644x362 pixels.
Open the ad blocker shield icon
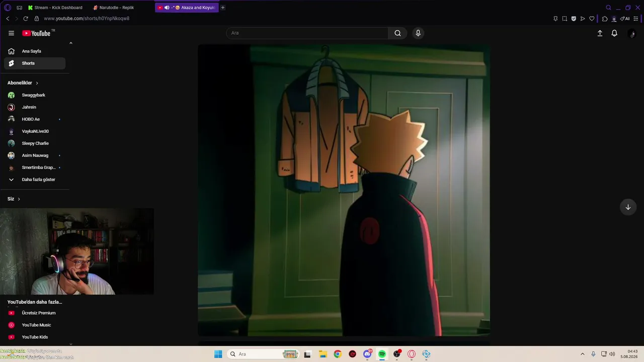click(574, 19)
